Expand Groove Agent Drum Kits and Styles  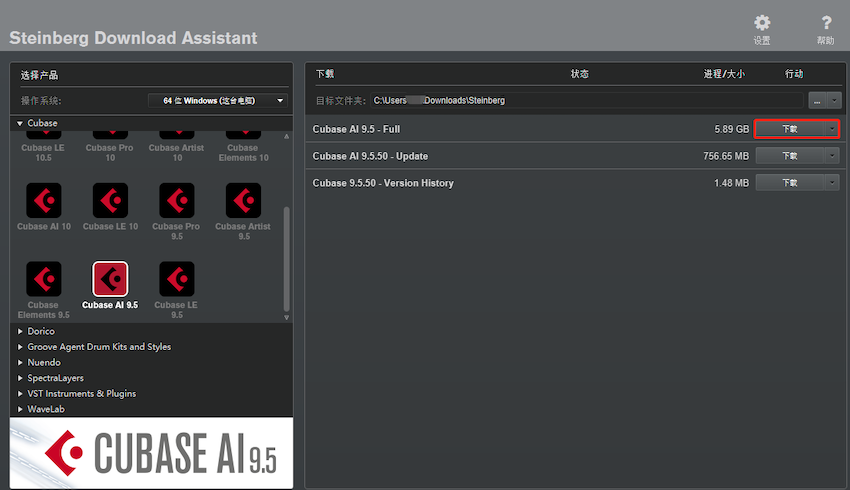point(20,347)
